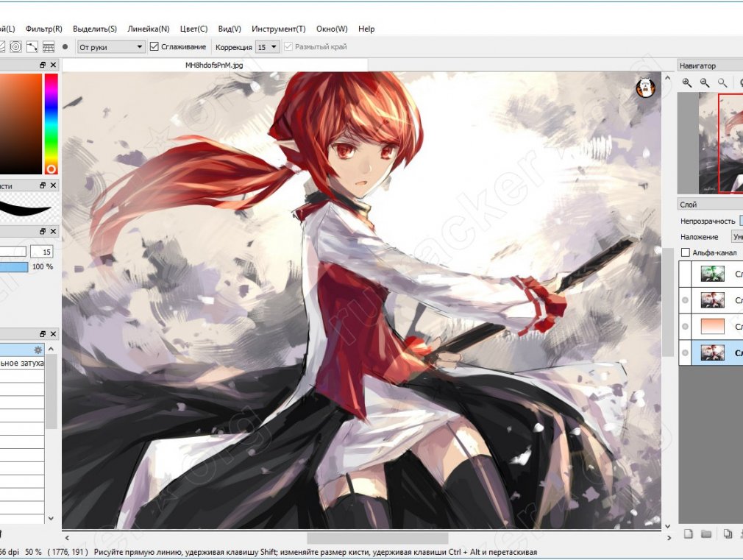Click the Непрозрачность layer opacity slider
Screen dimensions: 743x560
(741, 221)
